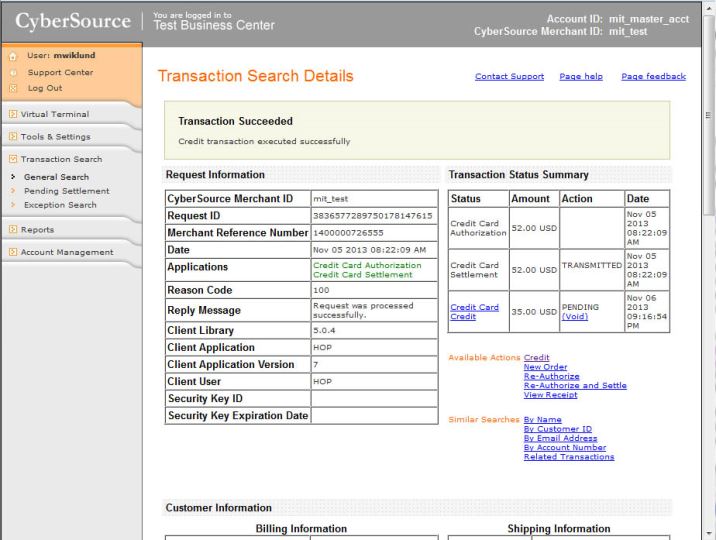
Task: Click the Log Out icon
Action: tap(11, 88)
